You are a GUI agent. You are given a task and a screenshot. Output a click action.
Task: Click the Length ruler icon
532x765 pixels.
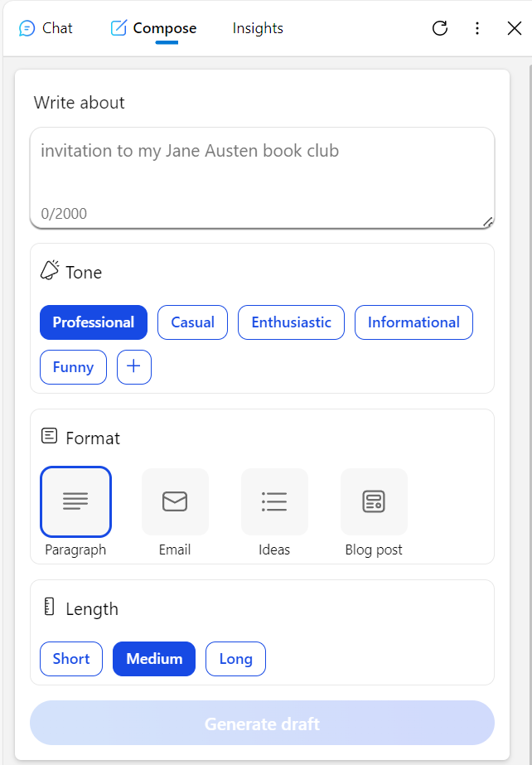click(x=49, y=607)
